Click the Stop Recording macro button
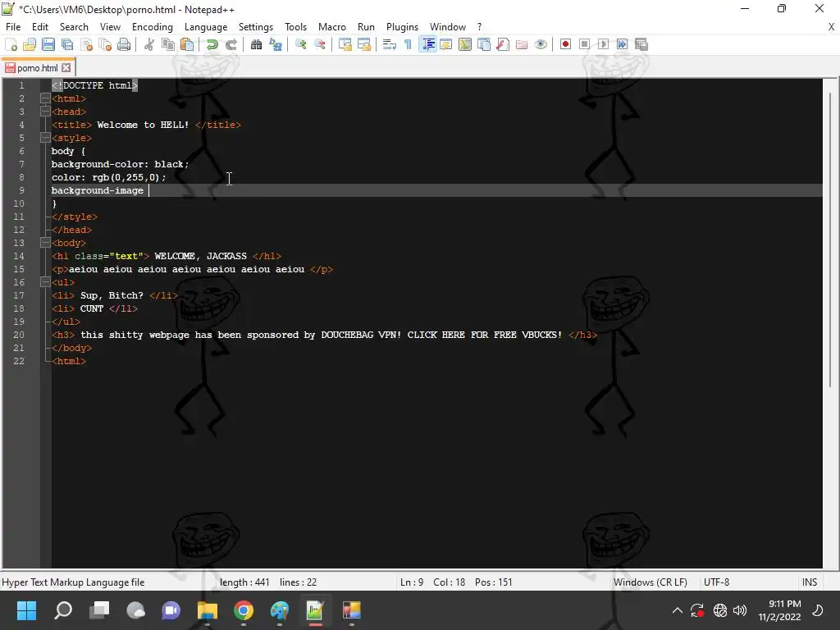This screenshot has width=840, height=630. coord(584,44)
